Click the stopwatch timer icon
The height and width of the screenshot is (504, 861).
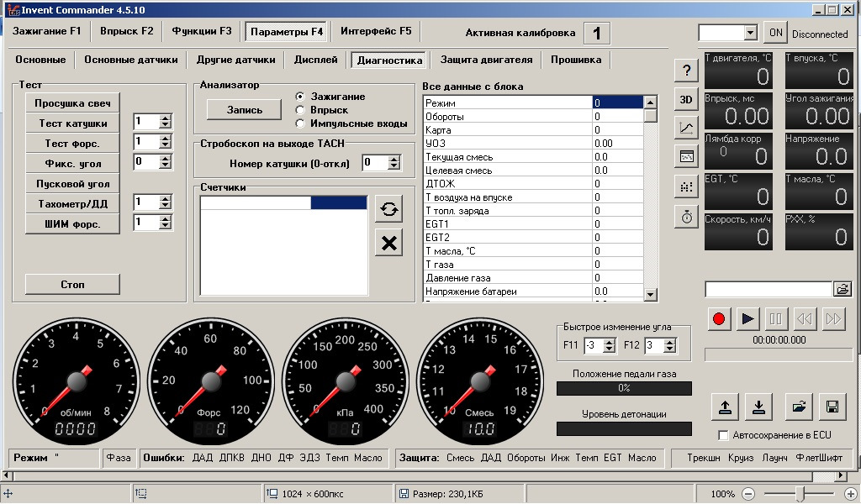point(686,217)
